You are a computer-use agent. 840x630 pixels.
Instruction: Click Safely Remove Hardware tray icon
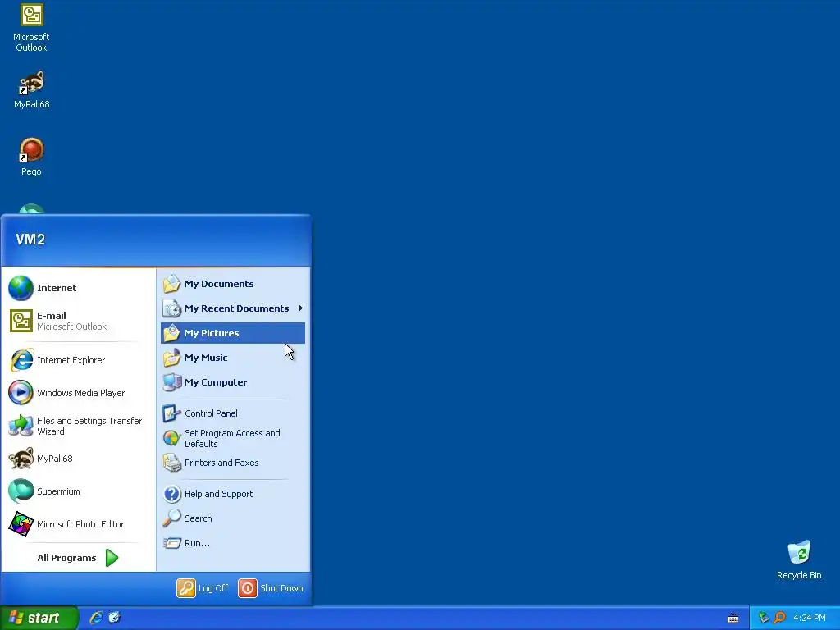tap(764, 618)
